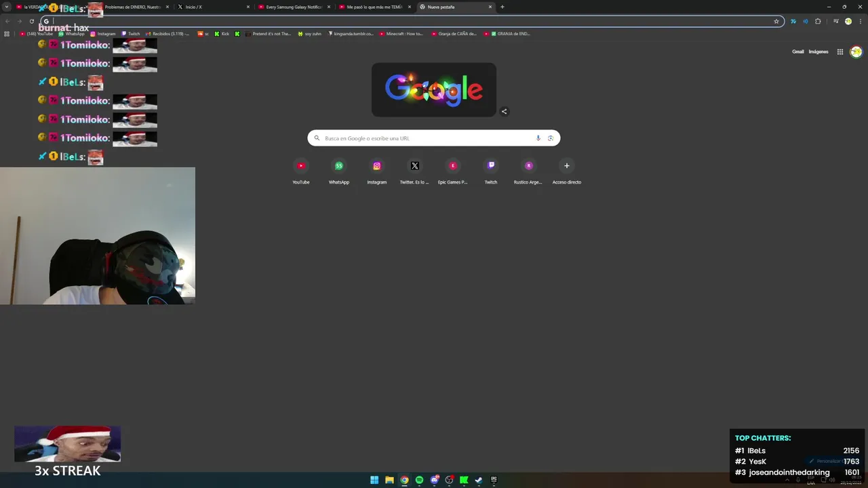Viewport: 868px width, 488px height.
Task: Open Kick app from the taskbar
Action: click(464, 480)
